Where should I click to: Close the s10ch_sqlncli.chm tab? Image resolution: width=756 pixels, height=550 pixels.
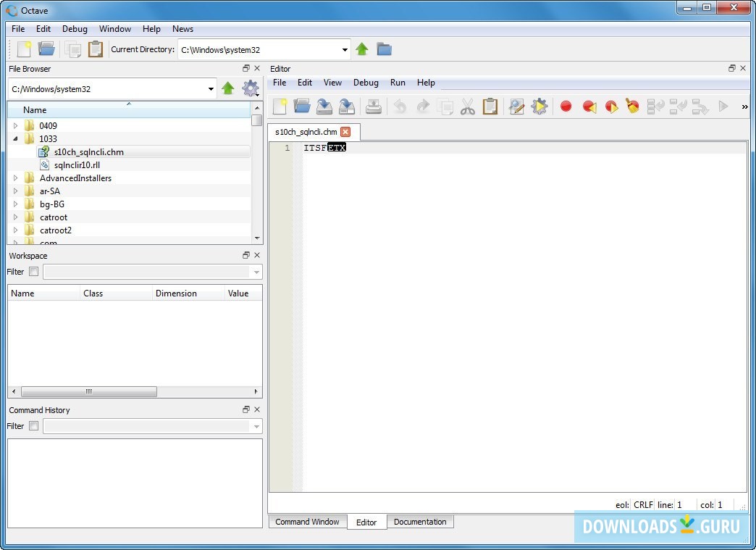pos(346,132)
